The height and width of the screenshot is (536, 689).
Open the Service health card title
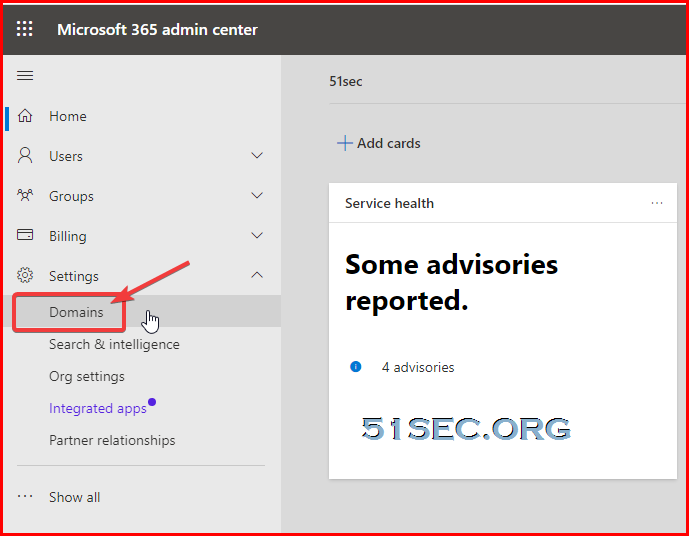pos(389,203)
